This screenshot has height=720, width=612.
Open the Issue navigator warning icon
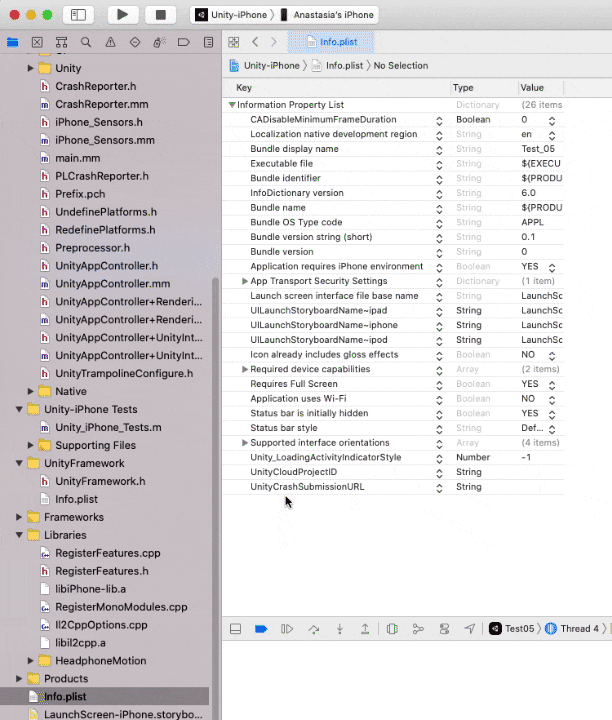110,42
